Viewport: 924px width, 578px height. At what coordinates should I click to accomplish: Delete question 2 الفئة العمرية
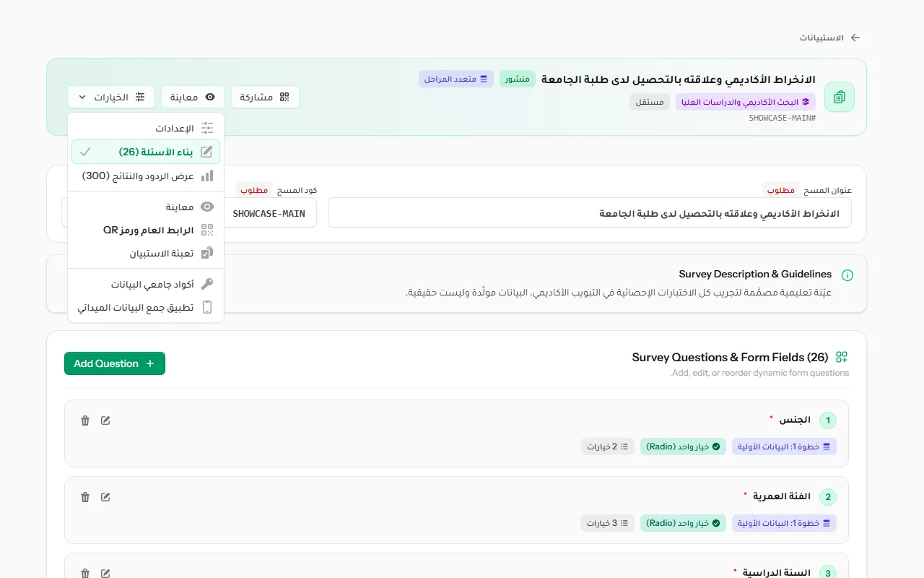(85, 497)
